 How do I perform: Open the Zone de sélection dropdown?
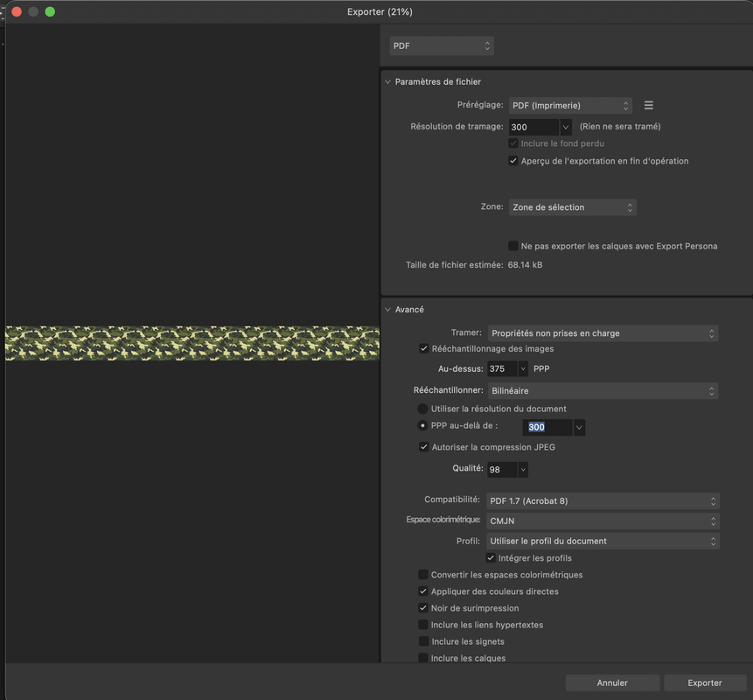(573, 207)
